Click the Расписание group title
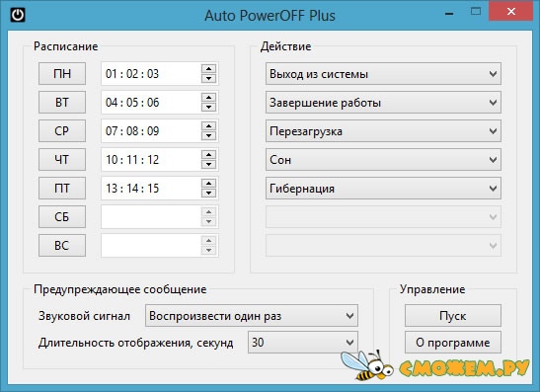 point(66,46)
